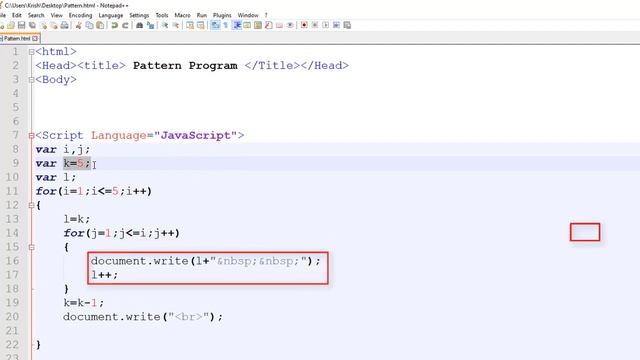Screen dimensions: 640x360
Task: Place cursor on "var i,j;" line
Action: [x=62, y=149]
